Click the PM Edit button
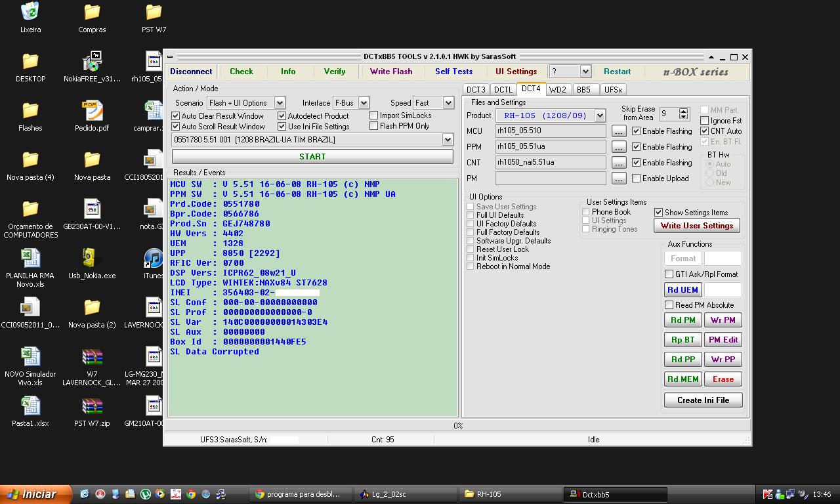 pos(723,339)
